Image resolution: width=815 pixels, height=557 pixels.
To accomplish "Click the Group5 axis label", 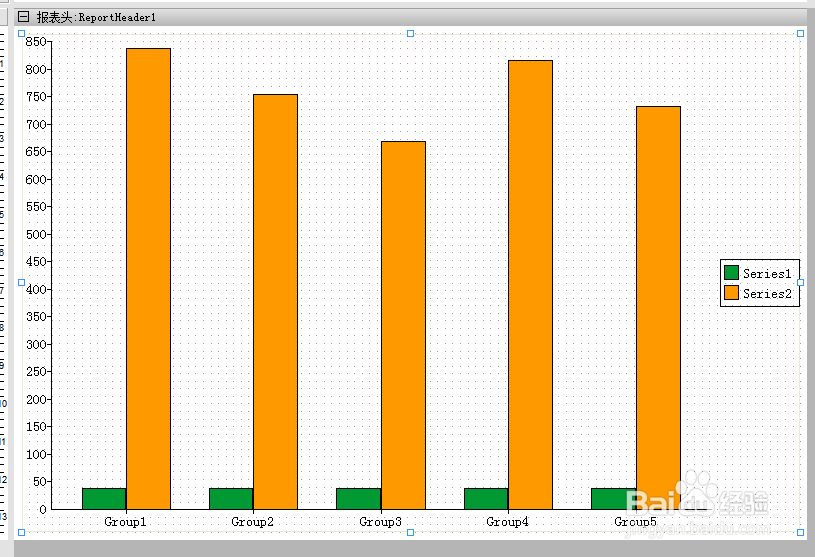I will click(x=635, y=522).
